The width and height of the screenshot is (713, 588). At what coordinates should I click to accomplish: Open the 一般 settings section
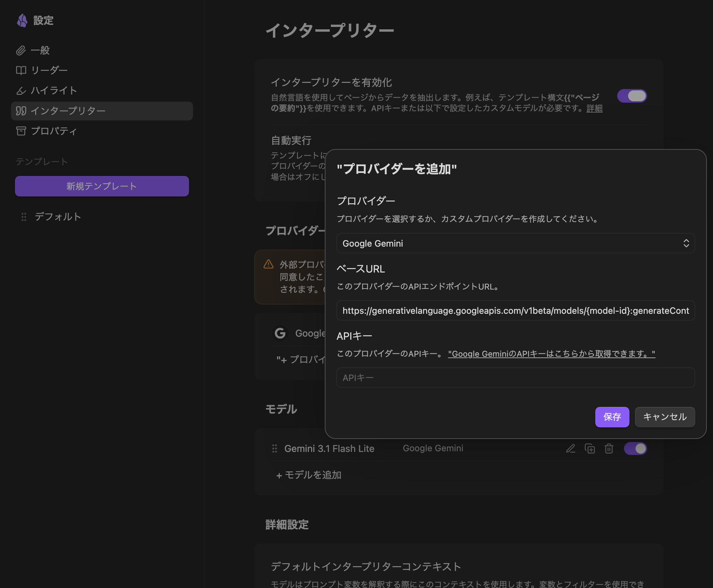pyautogui.click(x=102, y=50)
